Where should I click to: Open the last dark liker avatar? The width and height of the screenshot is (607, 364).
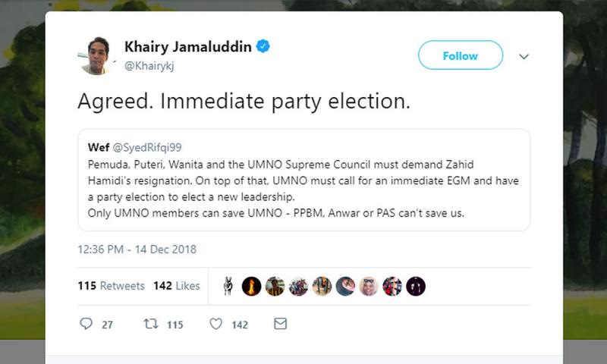pyautogui.click(x=416, y=286)
